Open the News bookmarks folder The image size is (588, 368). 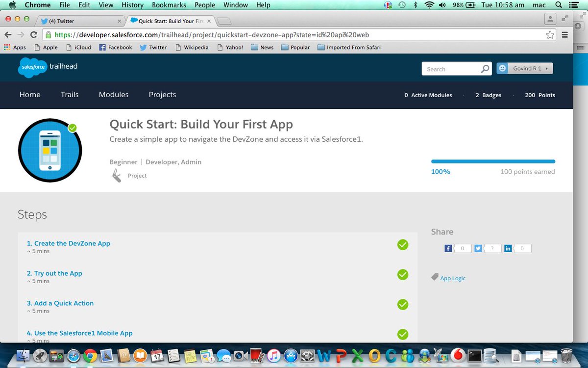click(262, 47)
